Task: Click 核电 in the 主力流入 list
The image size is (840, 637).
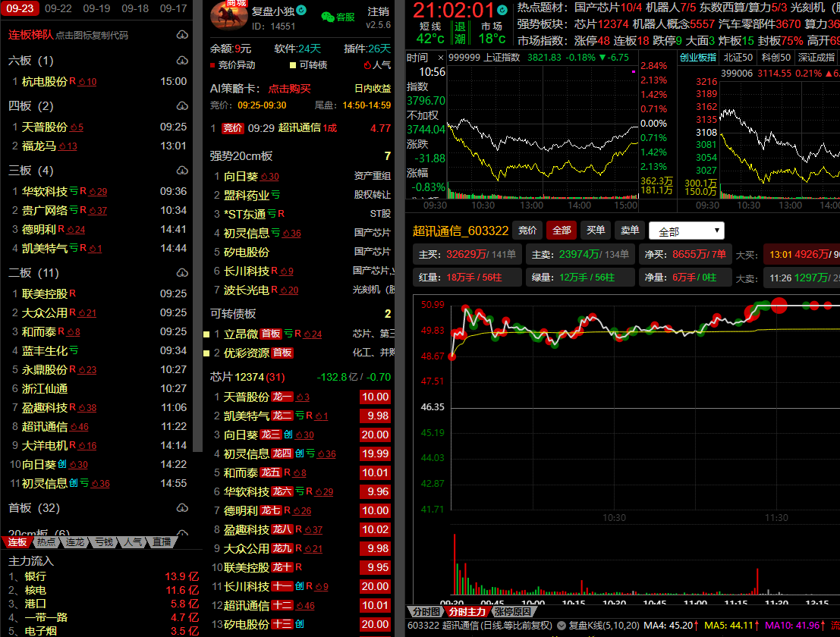Action: click(x=36, y=591)
